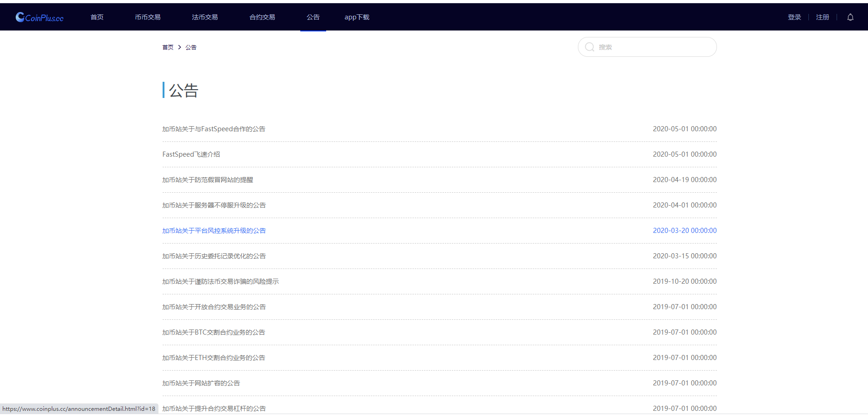Viewport: 868px width, 415px height.
Task: Open 加币站关于ETH交割合约业务的公告
Action: (214, 358)
